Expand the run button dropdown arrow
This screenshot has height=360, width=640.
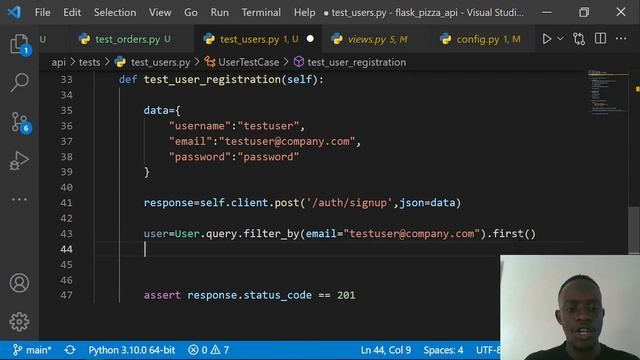[x=560, y=39]
